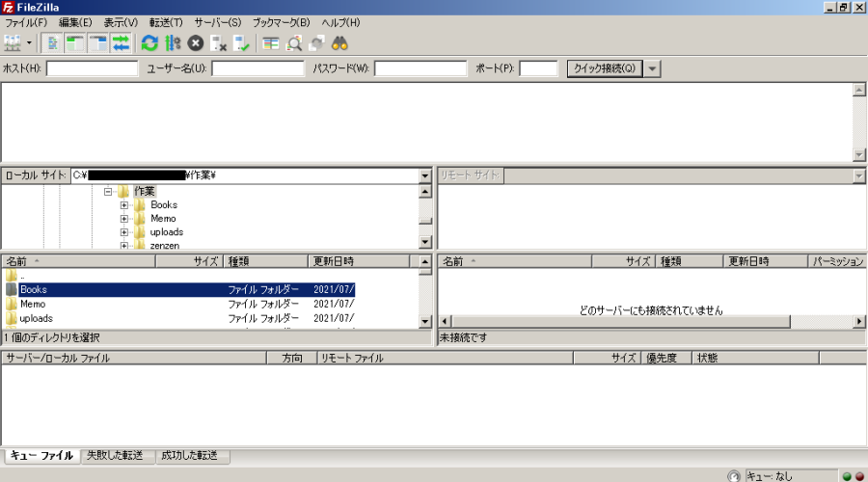Open the 表示(V) menu
868x482 pixels.
(x=121, y=23)
